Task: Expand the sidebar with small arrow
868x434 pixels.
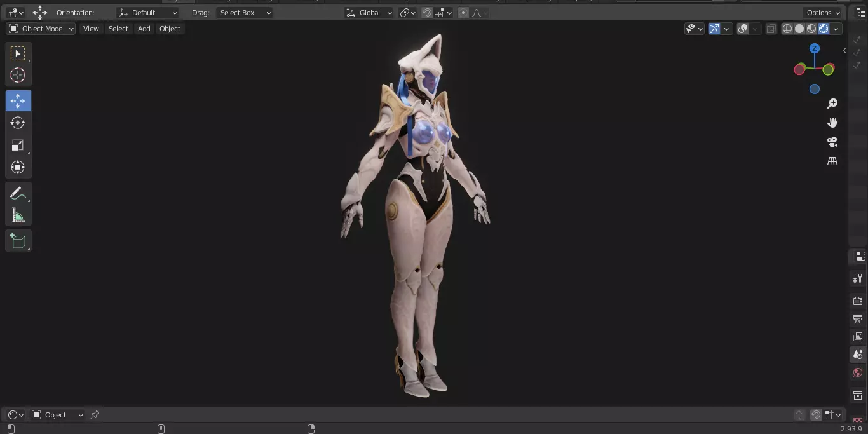Action: 844,50
